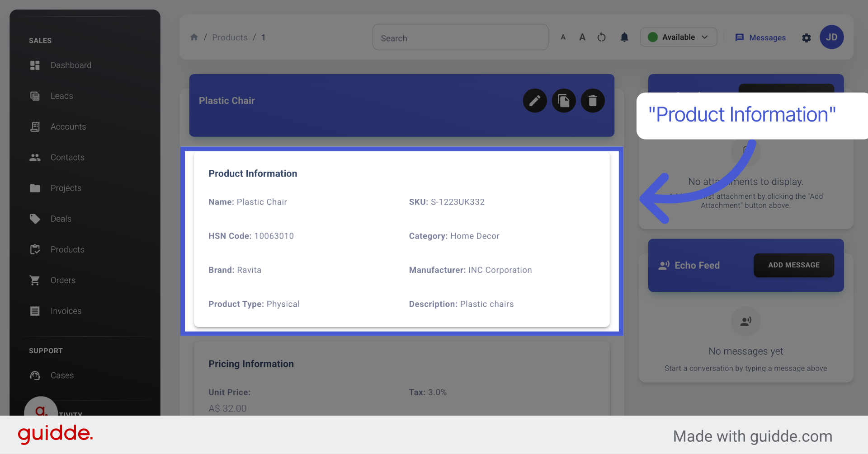The width and height of the screenshot is (868, 454).
Task: Delete the Plastic Chair with trash icon
Action: click(593, 100)
